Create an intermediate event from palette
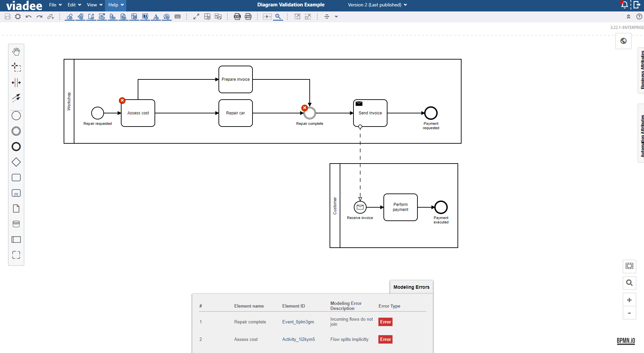Image resolution: width=644 pixels, height=353 pixels. [16, 131]
